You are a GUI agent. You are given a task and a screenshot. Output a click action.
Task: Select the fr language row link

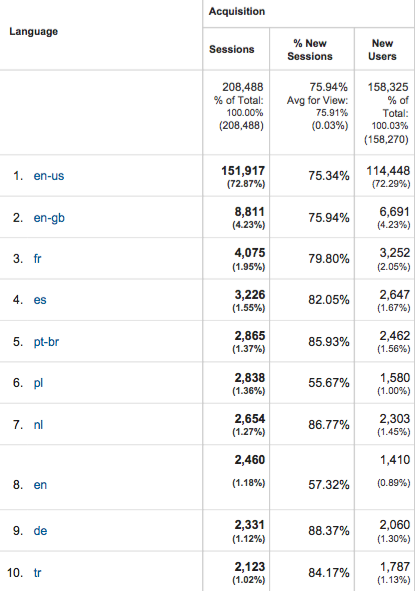click(x=37, y=259)
